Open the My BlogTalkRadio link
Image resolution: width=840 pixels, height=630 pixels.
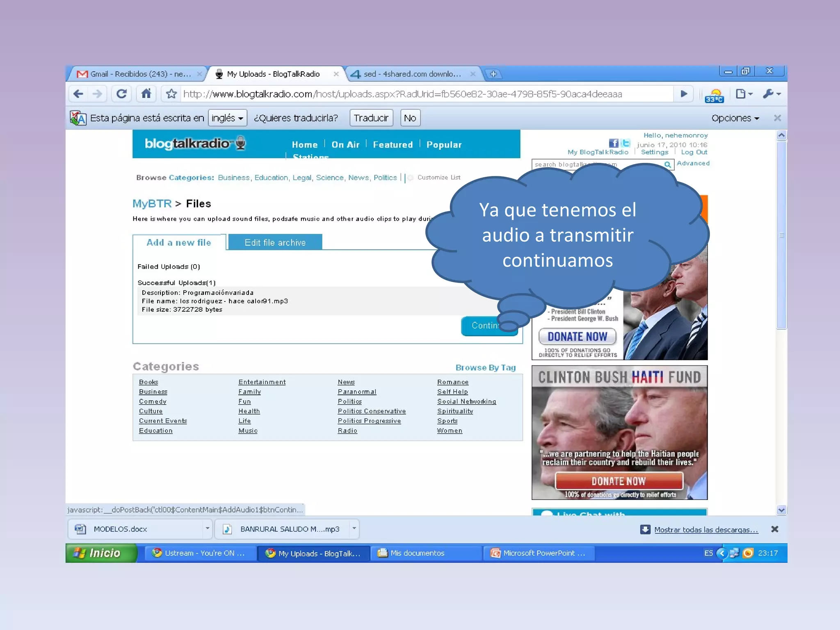pos(598,152)
